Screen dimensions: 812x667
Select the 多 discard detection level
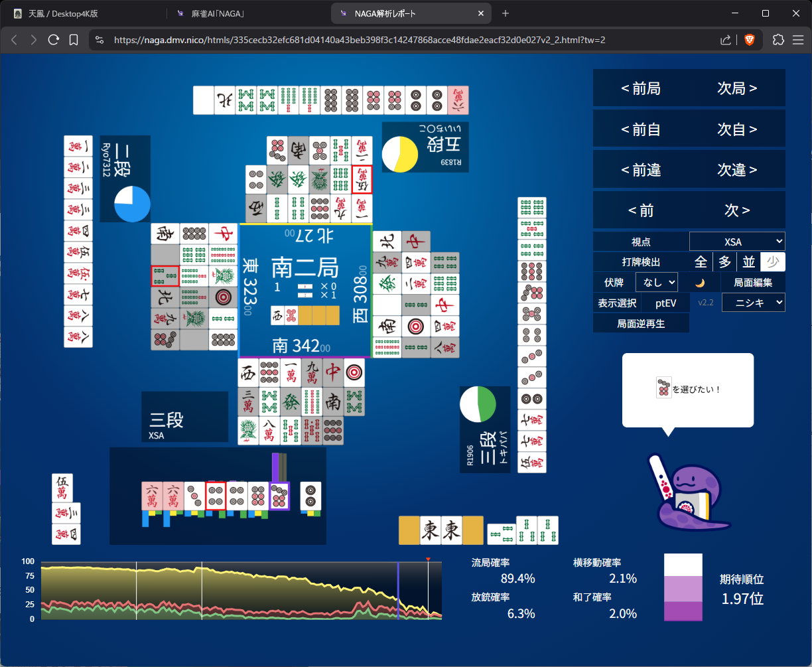[724, 261]
